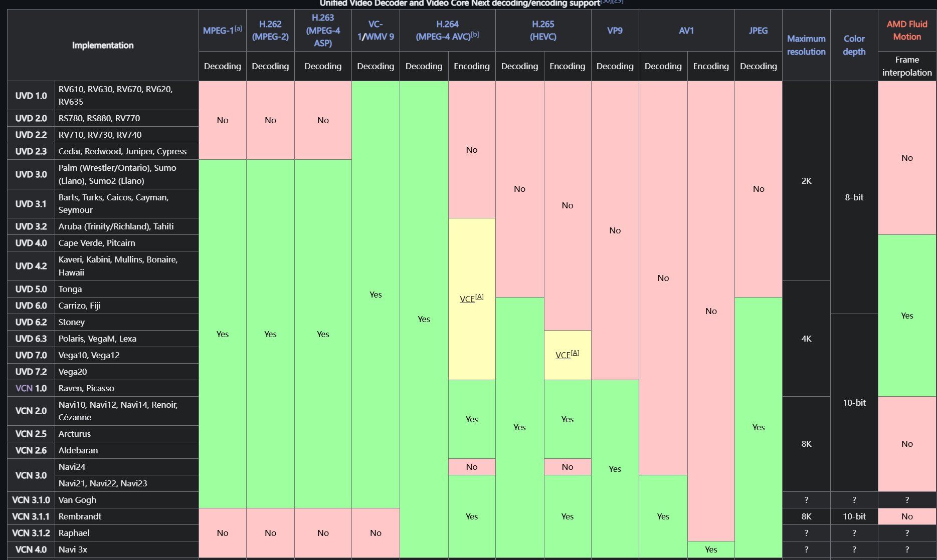The height and width of the screenshot is (560, 937).
Task: Select the VCN 4.0 row header
Action: [x=31, y=549]
